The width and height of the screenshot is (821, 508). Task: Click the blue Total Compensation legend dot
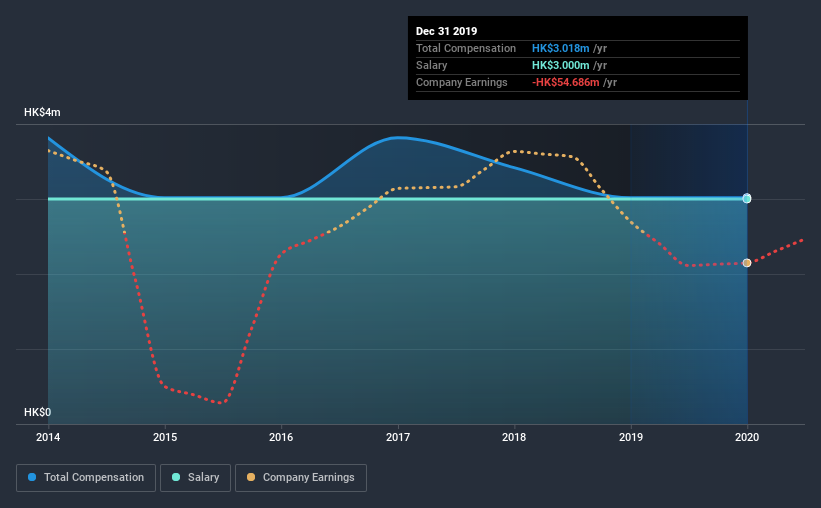pyautogui.click(x=32, y=477)
